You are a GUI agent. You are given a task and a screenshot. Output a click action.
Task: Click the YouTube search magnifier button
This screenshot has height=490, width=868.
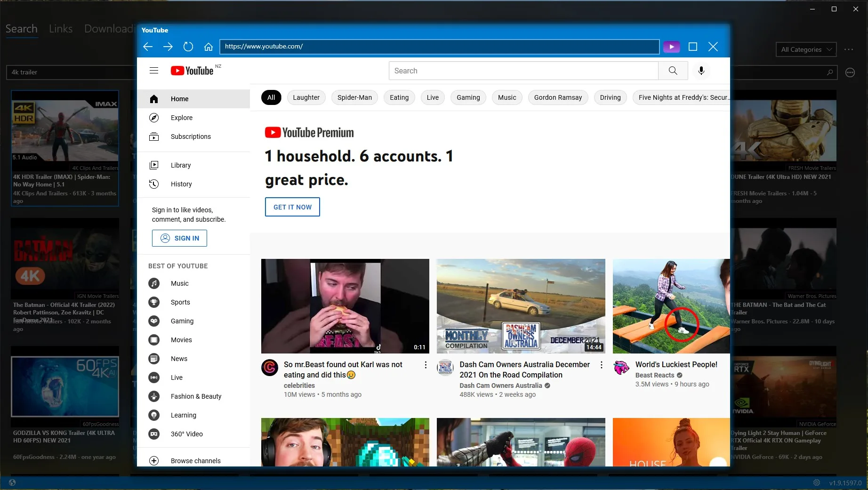(x=673, y=71)
